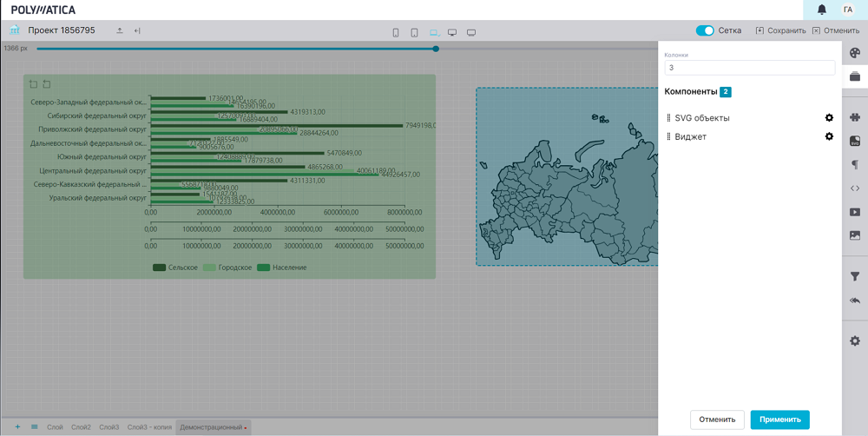Click the puzzle piece widgets icon
The width and height of the screenshot is (868, 436).
pyautogui.click(x=855, y=117)
